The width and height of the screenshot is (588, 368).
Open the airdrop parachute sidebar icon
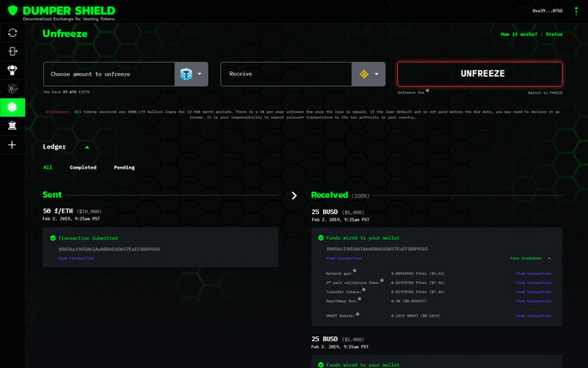click(x=12, y=70)
